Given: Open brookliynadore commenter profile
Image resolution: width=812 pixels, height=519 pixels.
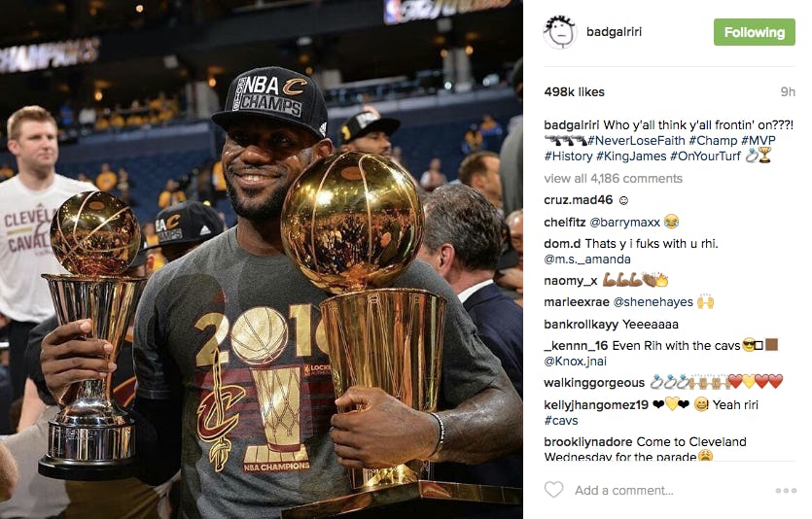Looking at the screenshot, I should (x=588, y=442).
